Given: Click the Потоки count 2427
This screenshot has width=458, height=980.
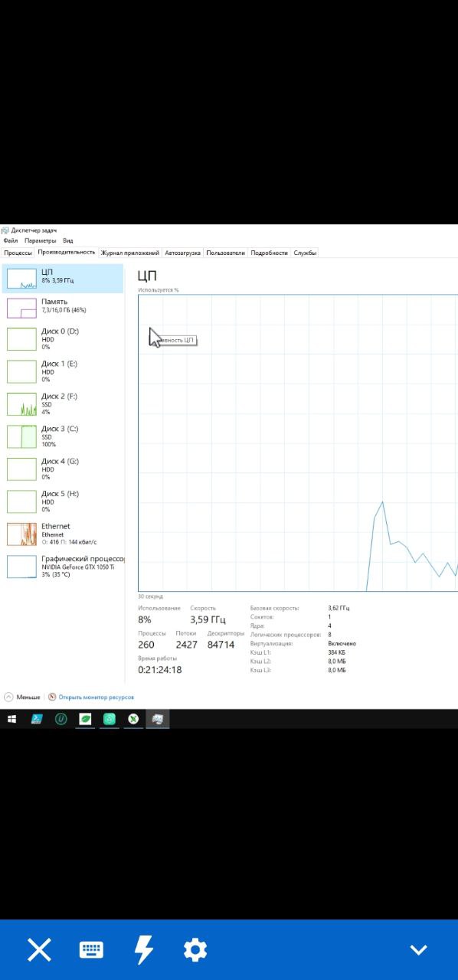Looking at the screenshot, I should click(x=186, y=645).
